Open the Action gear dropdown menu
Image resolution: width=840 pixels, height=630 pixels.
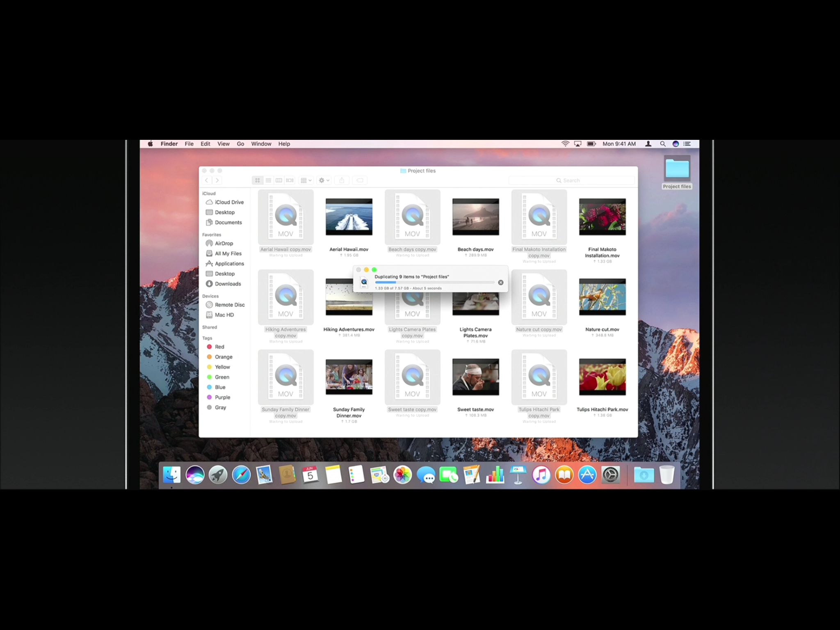coord(324,180)
